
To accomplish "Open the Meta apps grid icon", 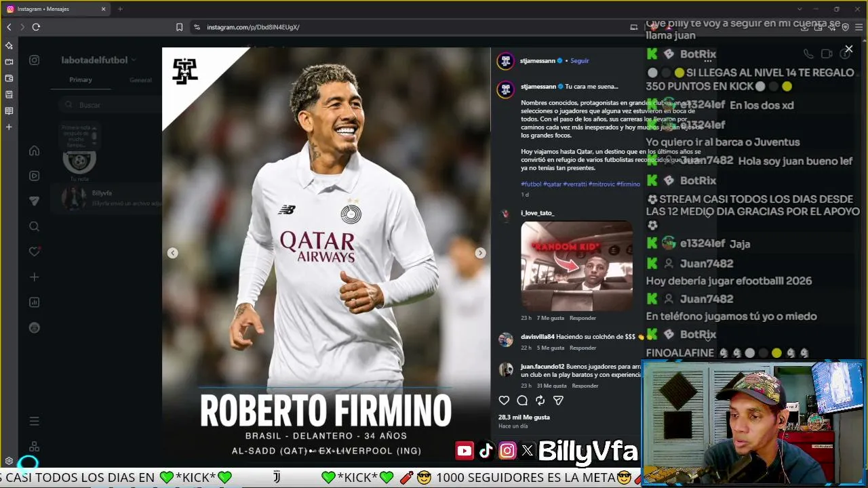I will (35, 447).
